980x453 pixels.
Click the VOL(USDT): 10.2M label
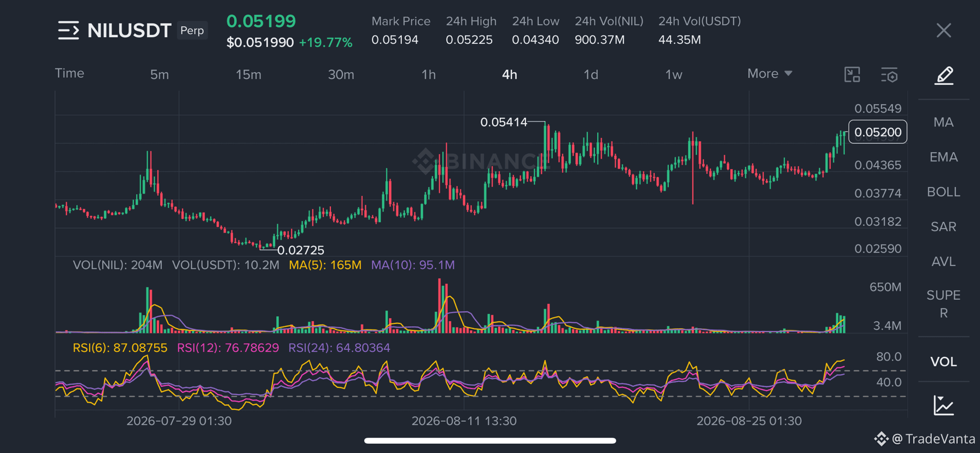(x=225, y=265)
